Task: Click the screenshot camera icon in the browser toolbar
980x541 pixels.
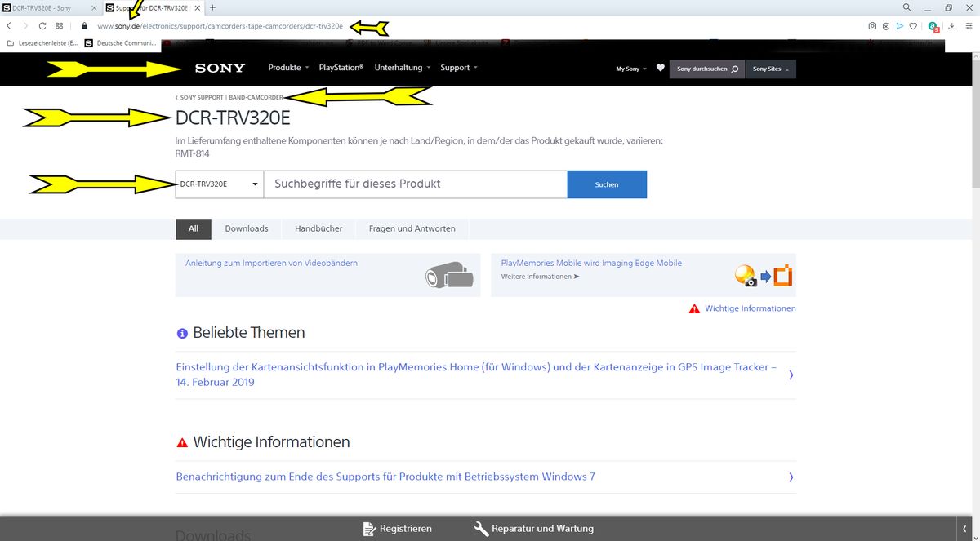Action: click(x=872, y=26)
